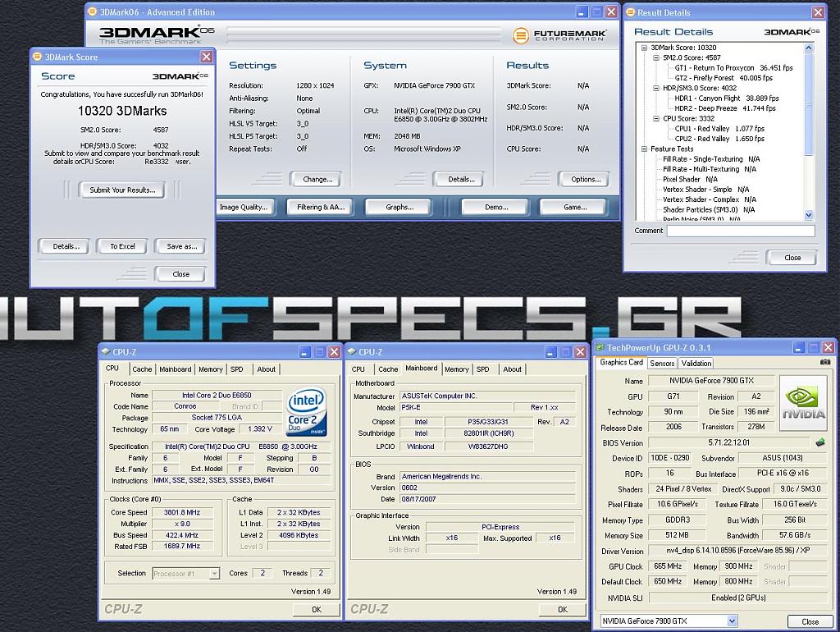
Task: Select HDR1 - Canyon Flight result
Action: click(x=727, y=98)
